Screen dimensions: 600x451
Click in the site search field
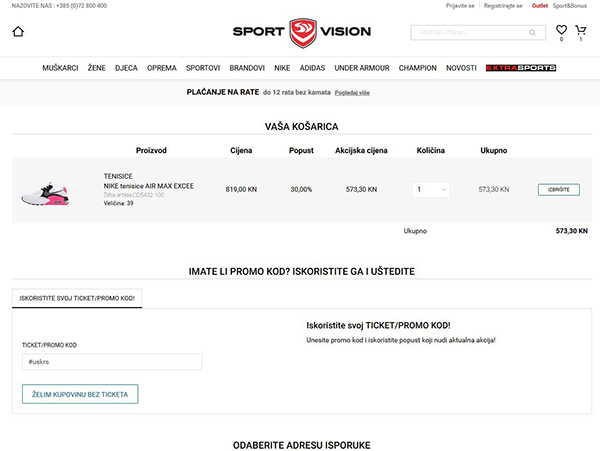[x=478, y=33]
